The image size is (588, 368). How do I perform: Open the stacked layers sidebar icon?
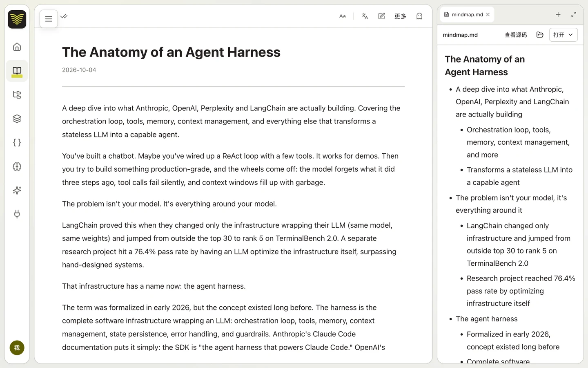[17, 119]
